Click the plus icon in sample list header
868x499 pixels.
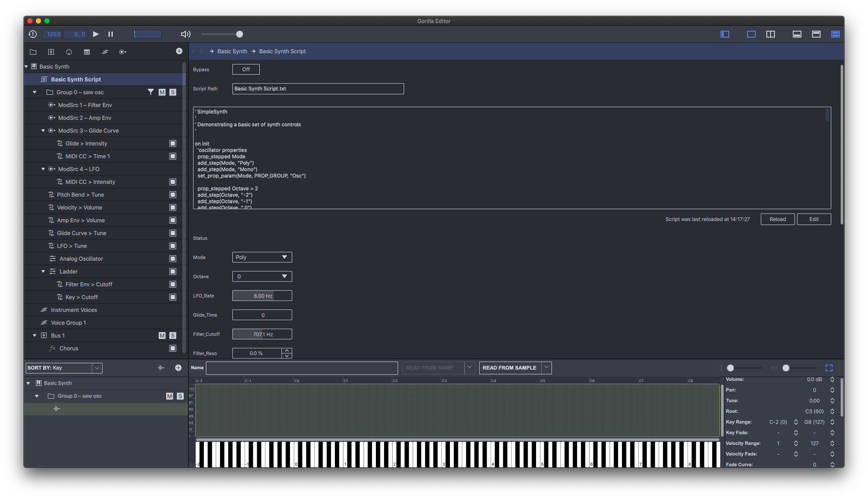(178, 368)
